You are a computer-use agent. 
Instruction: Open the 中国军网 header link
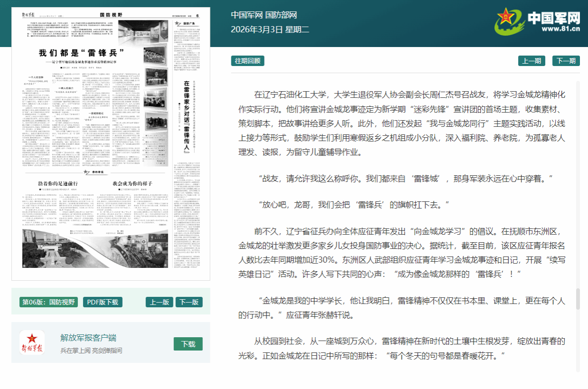point(247,15)
